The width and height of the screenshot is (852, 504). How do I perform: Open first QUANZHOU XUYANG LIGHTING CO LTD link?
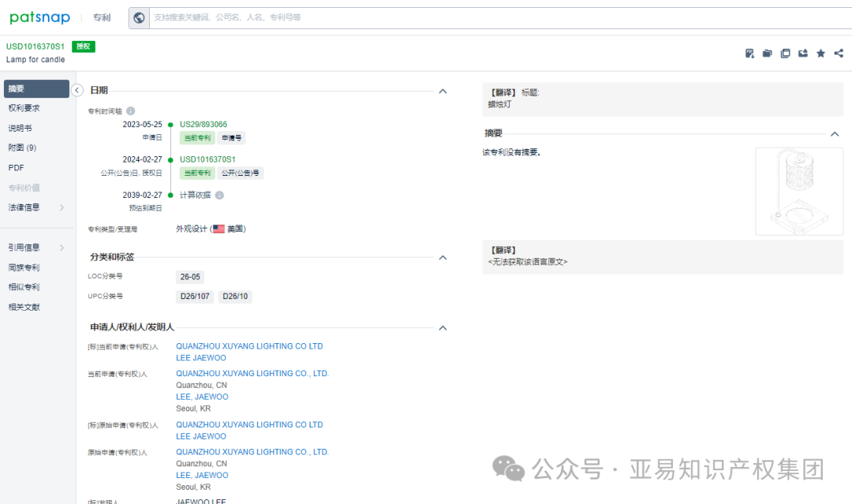tap(249, 346)
